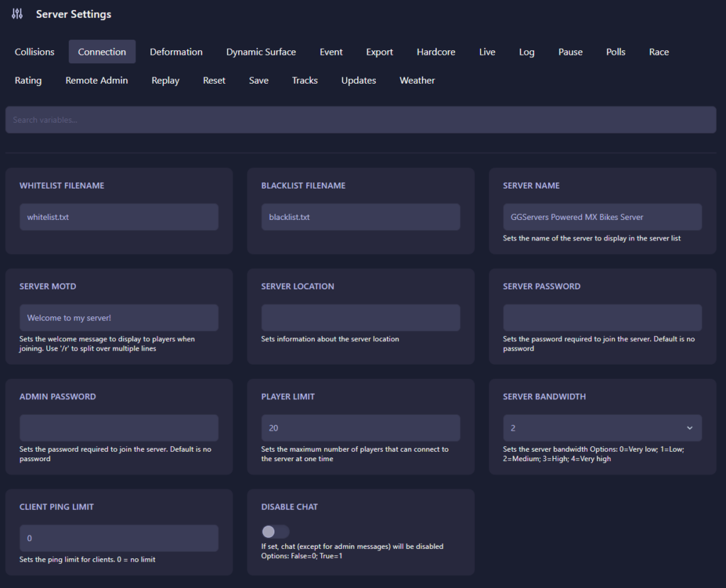Click the SERVER MOTD label
The height and width of the screenshot is (588, 726).
coord(48,287)
